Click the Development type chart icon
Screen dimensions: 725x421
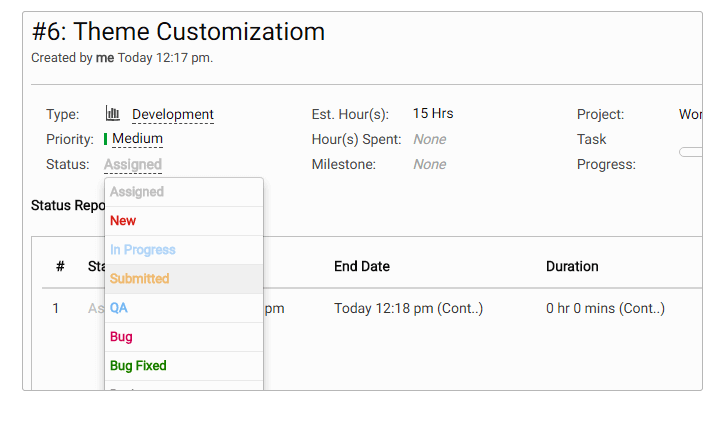point(113,113)
